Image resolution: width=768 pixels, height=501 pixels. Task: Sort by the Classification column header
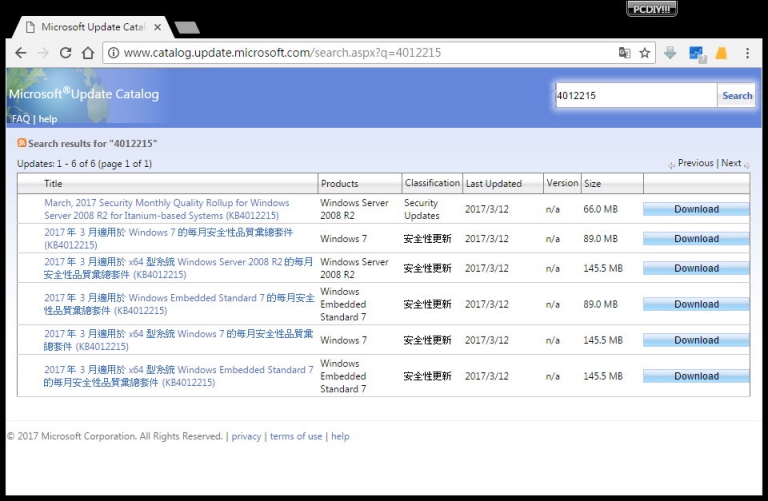pos(432,183)
